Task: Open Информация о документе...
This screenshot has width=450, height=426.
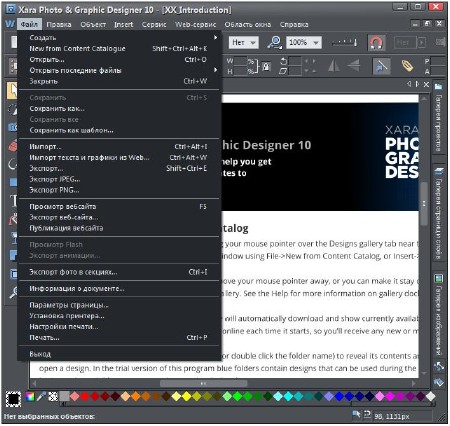Action: 118,288
